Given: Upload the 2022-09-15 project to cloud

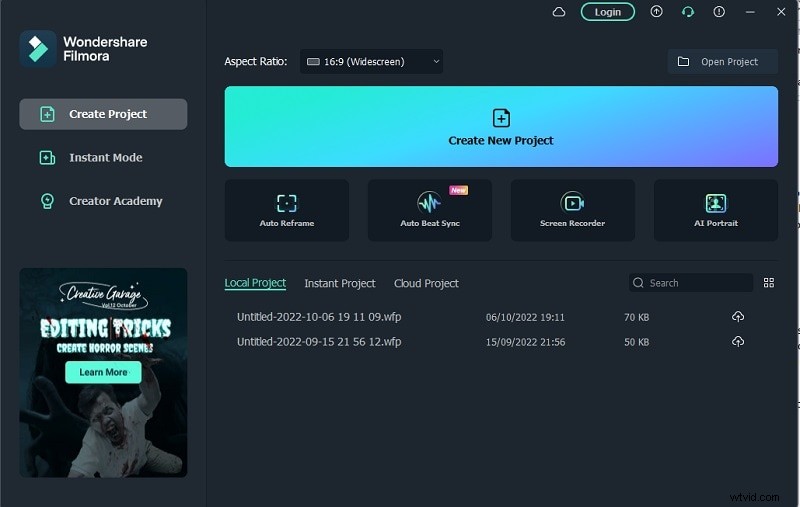Looking at the screenshot, I should pos(738,342).
